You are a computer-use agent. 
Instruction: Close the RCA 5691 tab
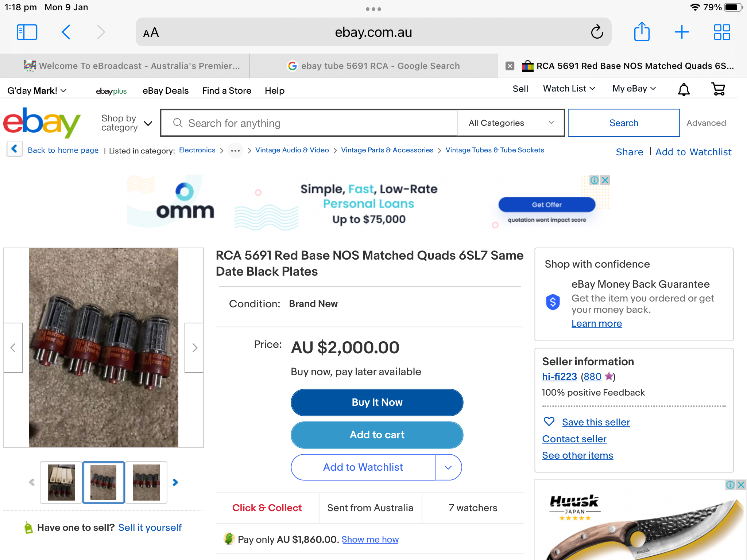click(x=510, y=66)
